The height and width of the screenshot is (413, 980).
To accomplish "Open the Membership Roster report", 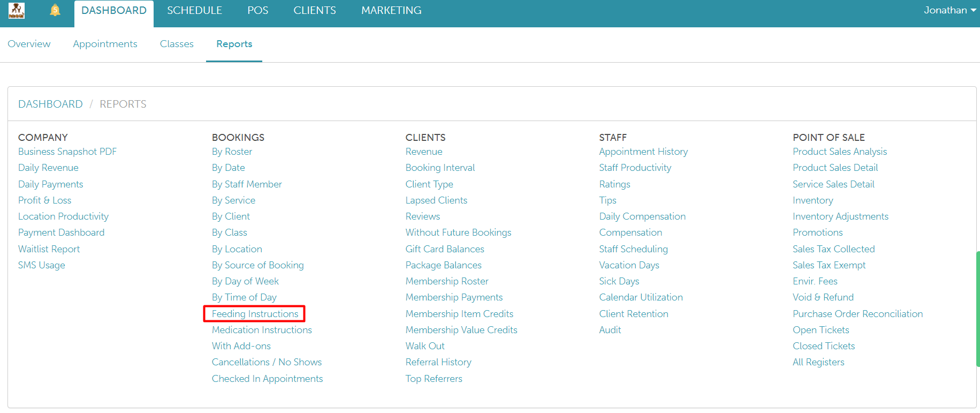I will [x=447, y=281].
